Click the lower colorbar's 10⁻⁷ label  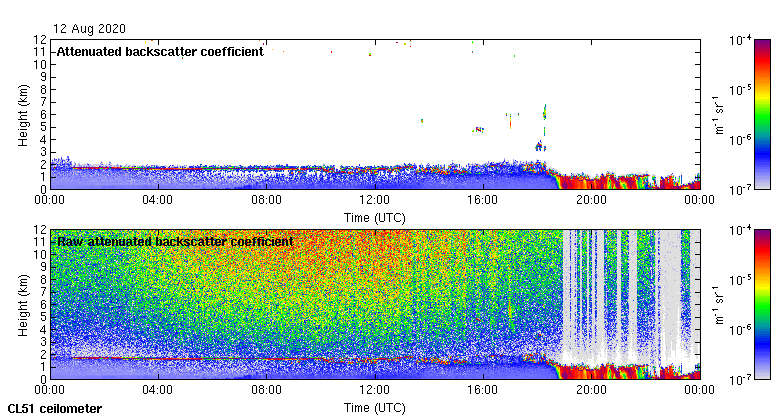pos(740,380)
